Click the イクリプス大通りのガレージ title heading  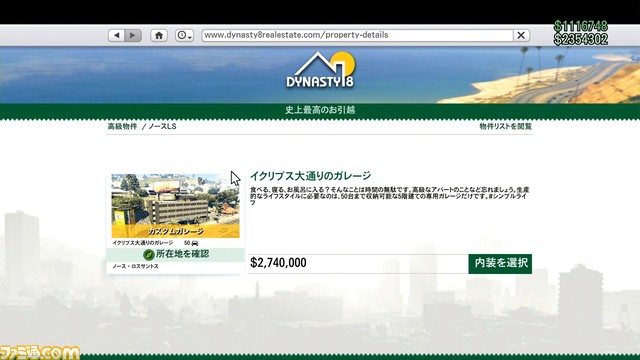coord(310,176)
